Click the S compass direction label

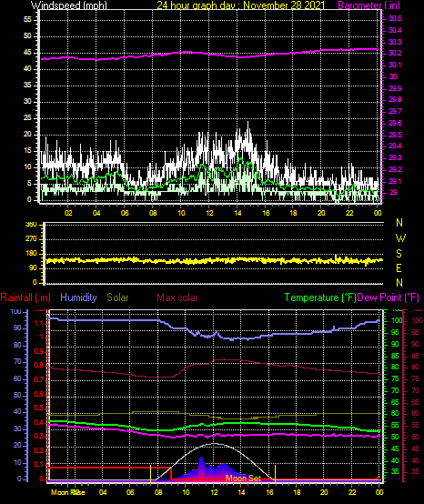click(399, 254)
